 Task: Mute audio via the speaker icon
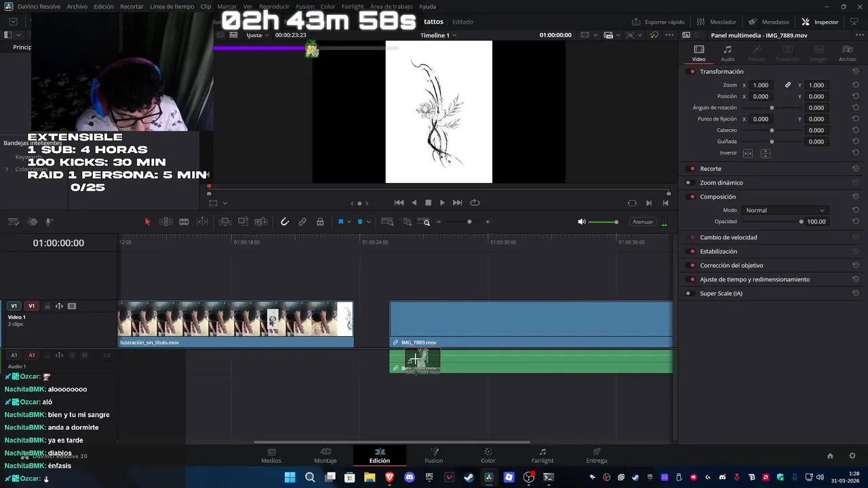(581, 222)
